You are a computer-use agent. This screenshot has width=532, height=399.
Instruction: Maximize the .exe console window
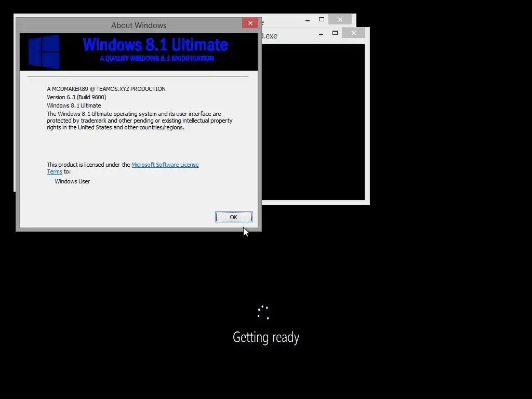[335, 33]
